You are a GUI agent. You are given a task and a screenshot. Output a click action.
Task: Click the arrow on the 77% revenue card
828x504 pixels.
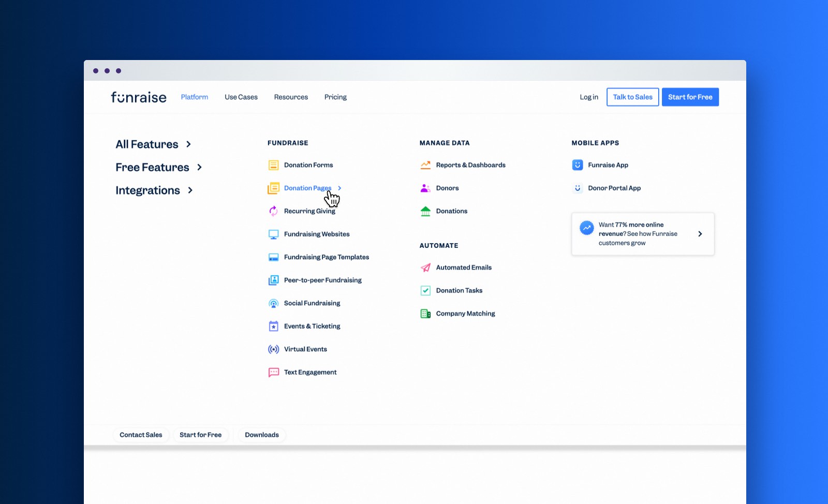pos(700,234)
